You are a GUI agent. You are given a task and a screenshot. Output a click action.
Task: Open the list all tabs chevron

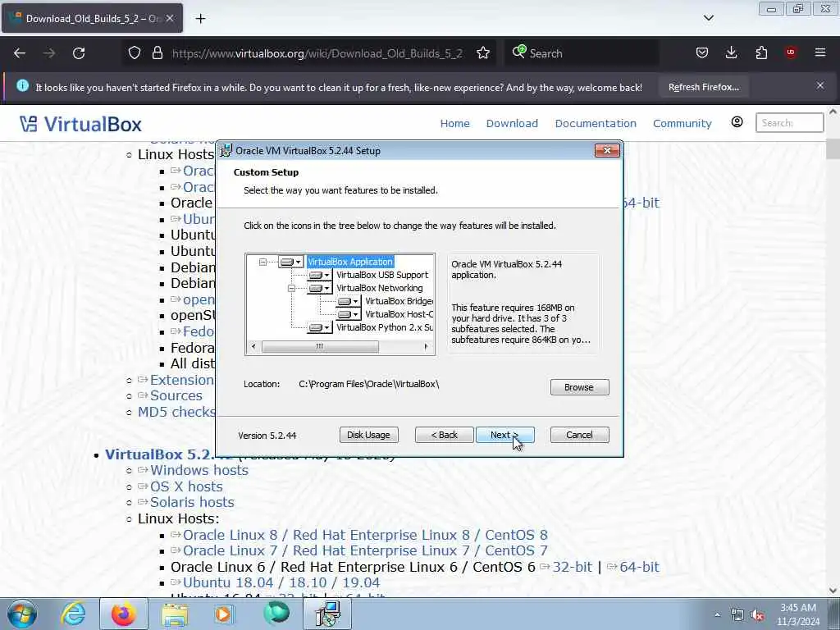[x=708, y=18]
